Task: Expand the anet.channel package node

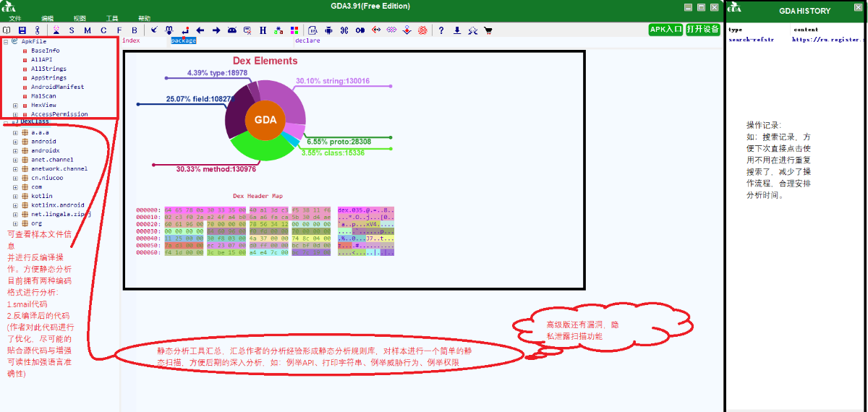Action: coord(15,160)
